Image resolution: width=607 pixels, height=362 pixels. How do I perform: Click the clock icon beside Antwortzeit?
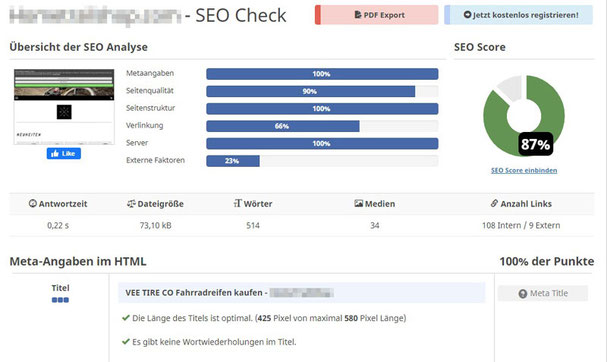click(33, 203)
